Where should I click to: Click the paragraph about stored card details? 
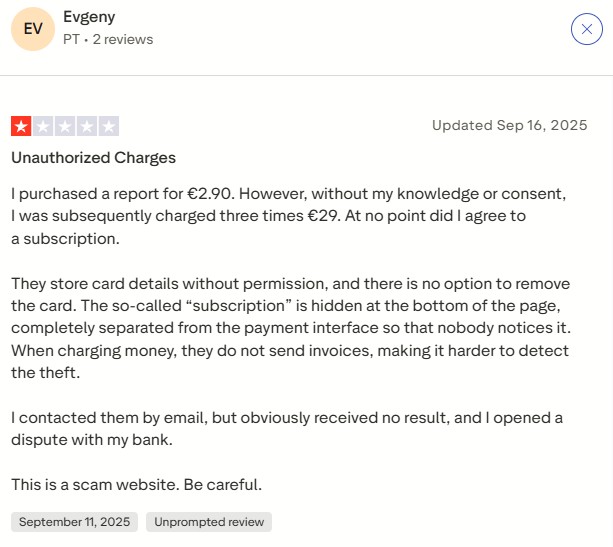[290, 327]
